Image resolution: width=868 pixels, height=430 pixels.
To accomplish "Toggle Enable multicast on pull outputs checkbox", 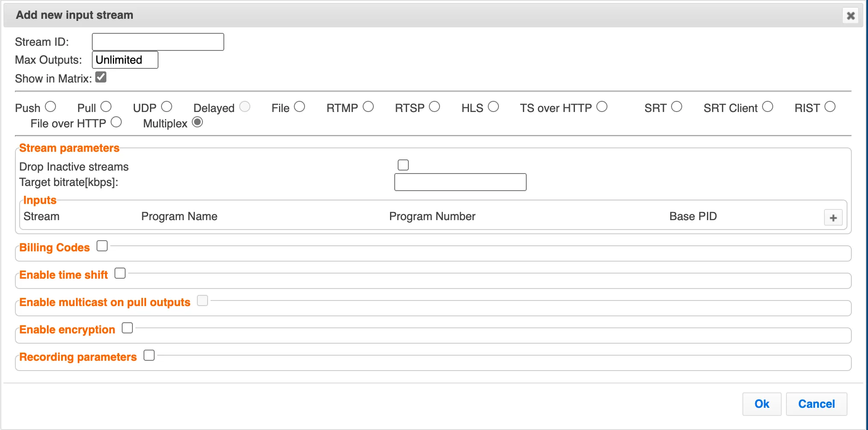I will tap(202, 300).
